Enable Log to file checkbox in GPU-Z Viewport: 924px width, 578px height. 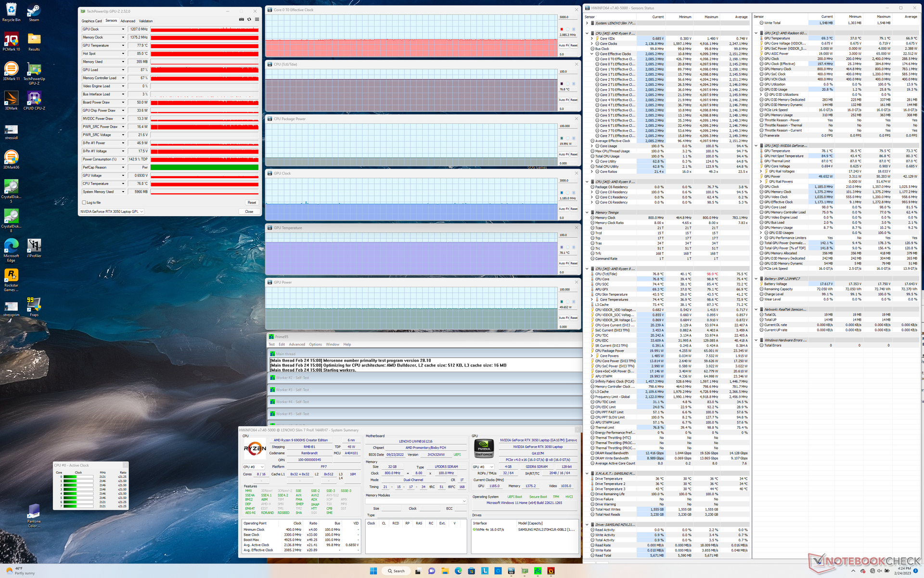point(84,203)
